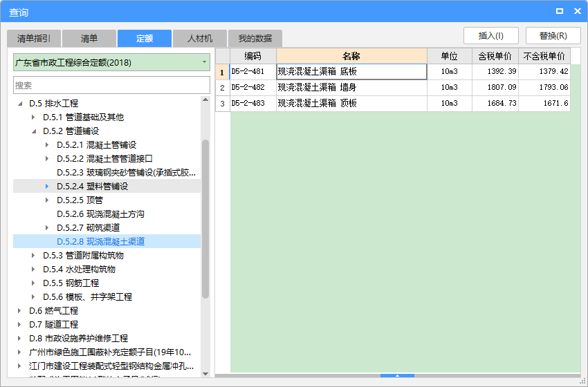The image size is (588, 387).
Task: Select row number 2 header
Action: (x=222, y=88)
